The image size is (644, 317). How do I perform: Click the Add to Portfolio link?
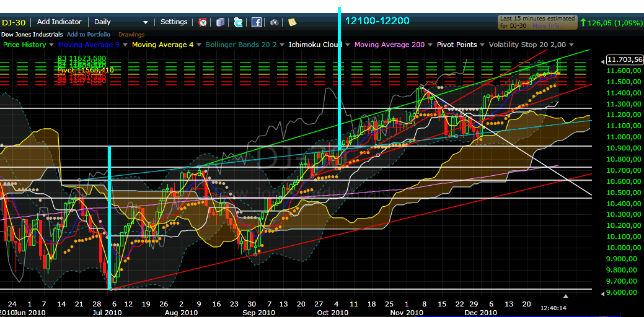89,35
